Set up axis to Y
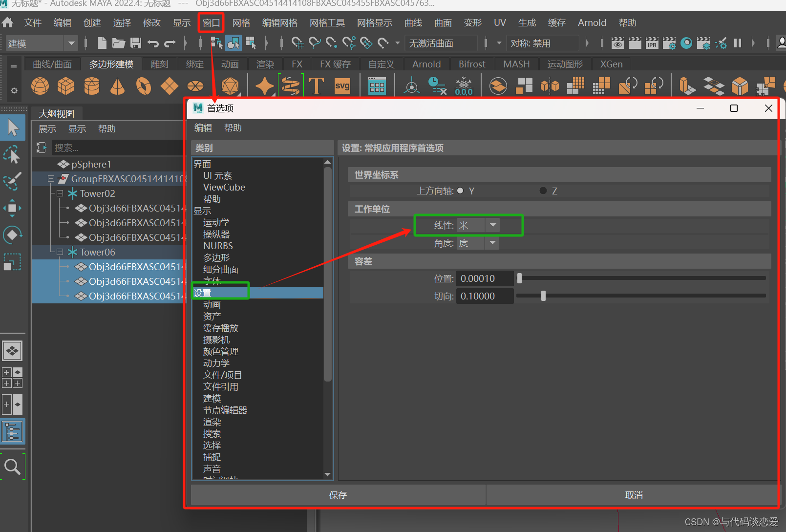 click(460, 191)
